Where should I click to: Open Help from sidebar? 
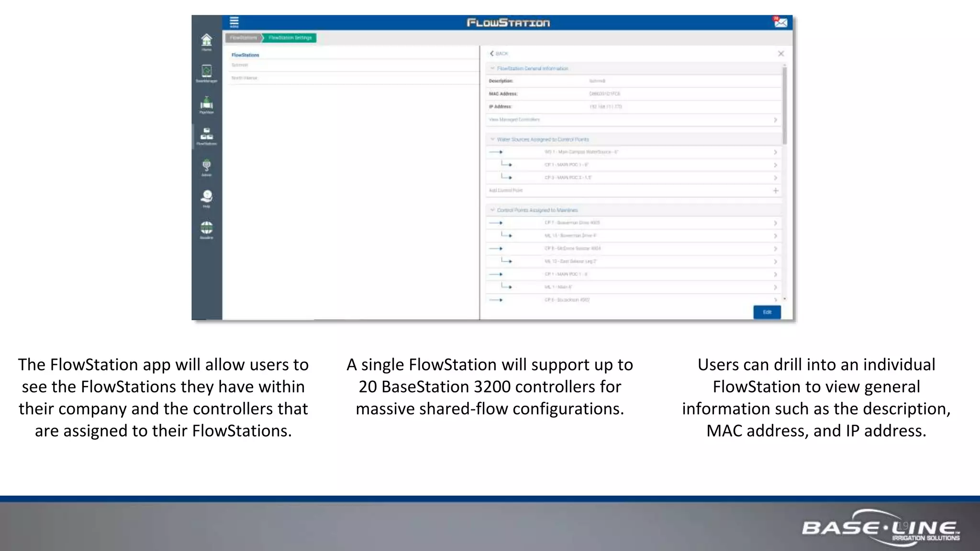coord(206,199)
